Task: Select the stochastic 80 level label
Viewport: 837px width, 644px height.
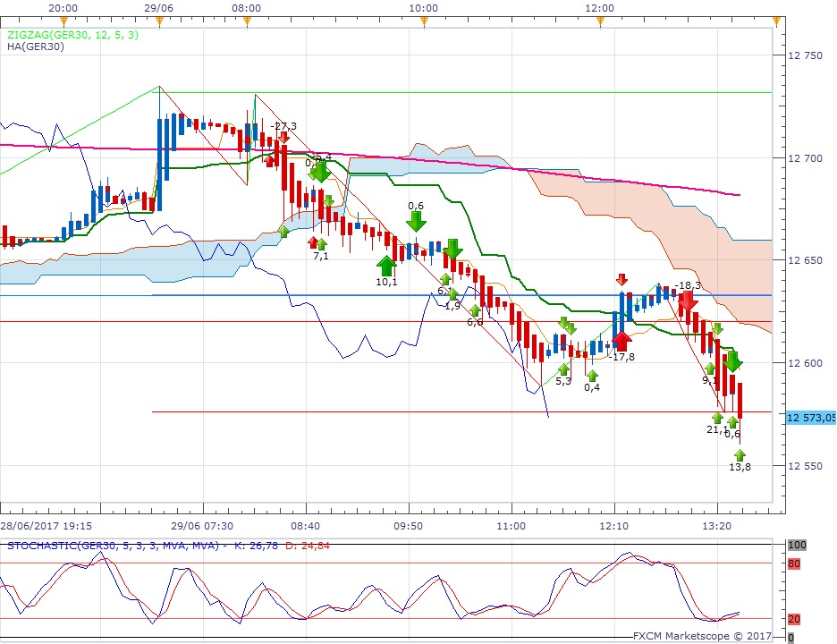Action: click(x=794, y=563)
